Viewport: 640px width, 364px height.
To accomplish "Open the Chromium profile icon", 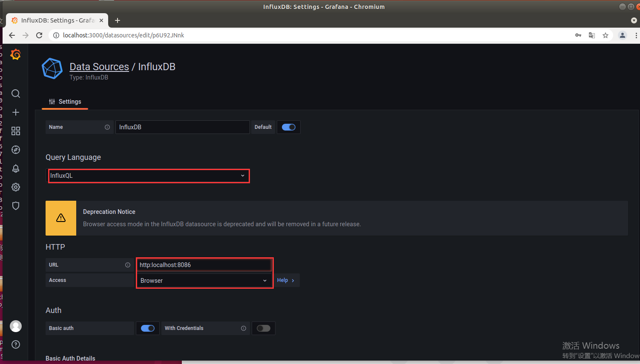I will 623,35.
